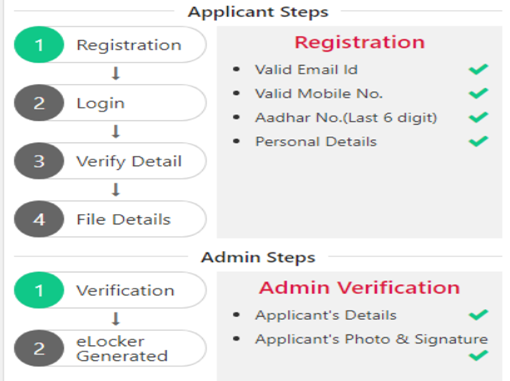The width and height of the screenshot is (510, 381).
Task: Click the Aadhar No. green checkmark
Action: [x=478, y=117]
